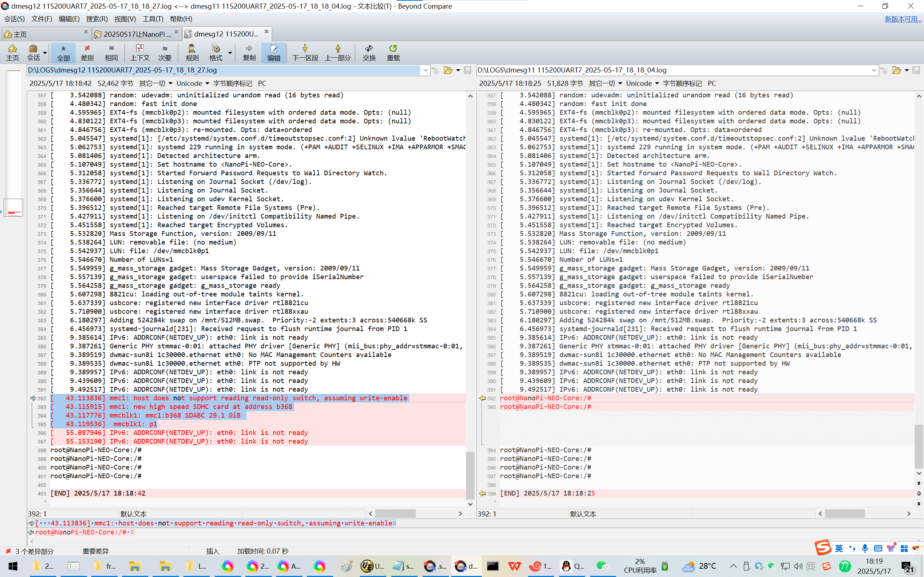Click the new version available (新版本可用) link
Screen dimensions: 924x577
tap(903, 19)
